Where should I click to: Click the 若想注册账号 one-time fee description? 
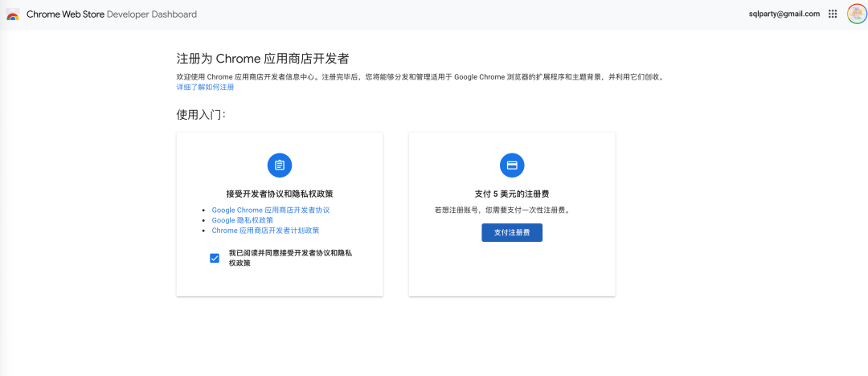click(502, 210)
